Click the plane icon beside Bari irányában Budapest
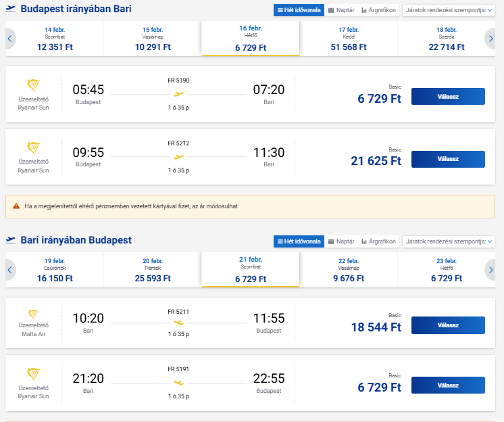Image resolution: width=504 pixels, height=422 pixels. coord(10,240)
